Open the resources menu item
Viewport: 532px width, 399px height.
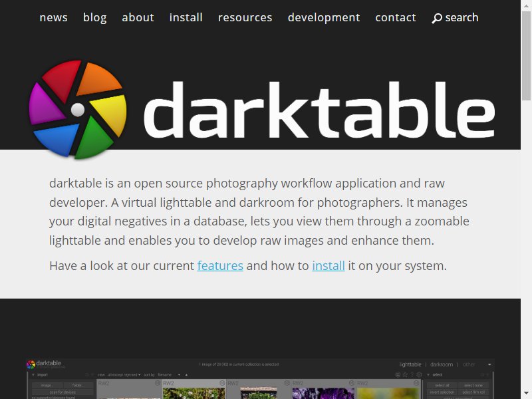tap(245, 17)
